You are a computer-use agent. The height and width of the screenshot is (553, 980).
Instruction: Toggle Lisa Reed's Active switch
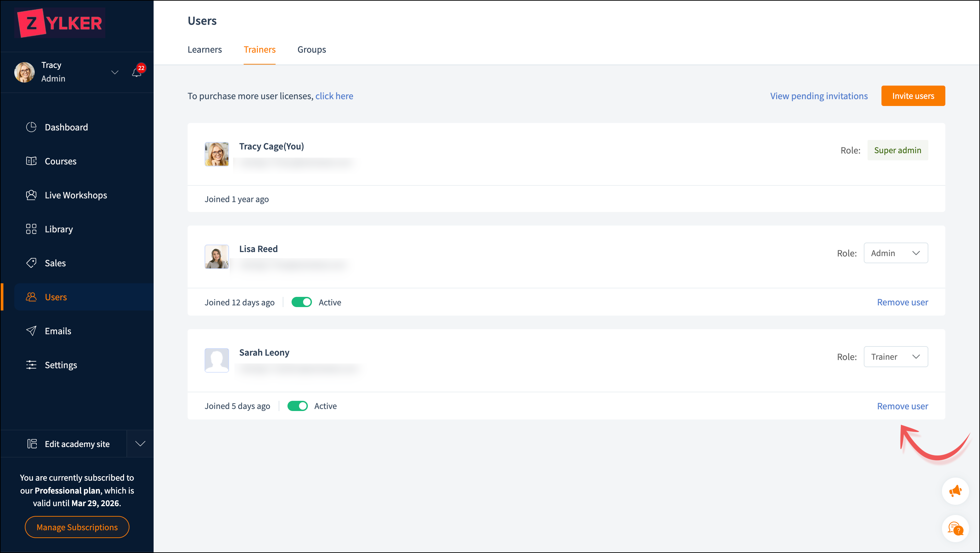(301, 302)
